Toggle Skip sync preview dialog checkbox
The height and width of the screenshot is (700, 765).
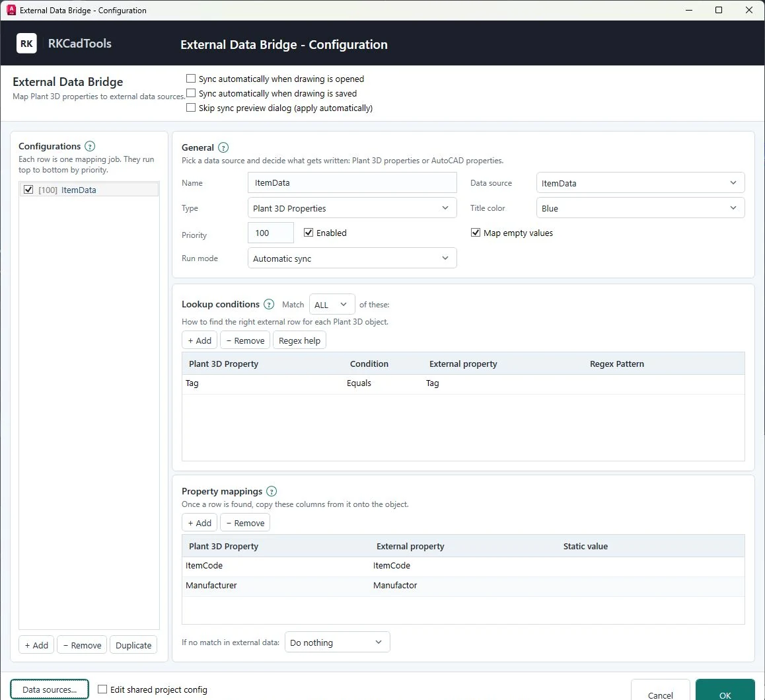pyautogui.click(x=191, y=108)
